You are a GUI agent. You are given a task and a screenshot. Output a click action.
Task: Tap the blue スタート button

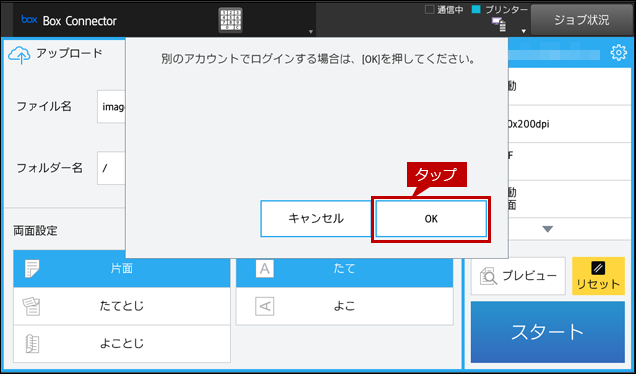(548, 332)
